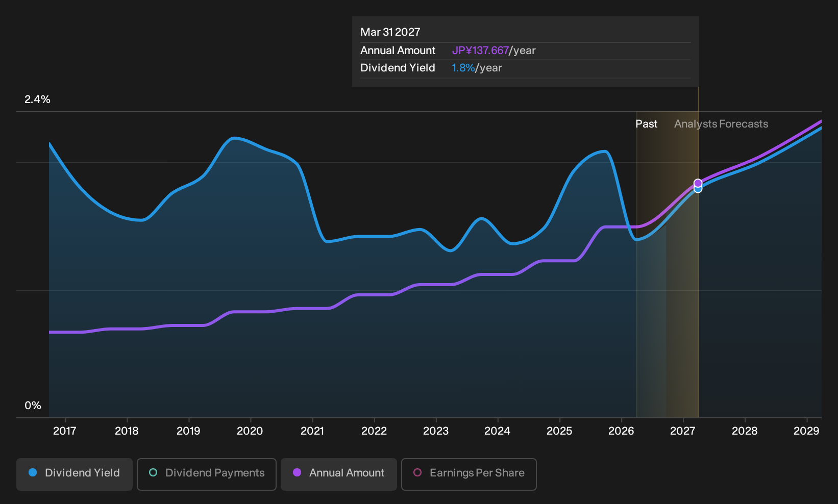Toggle the Annual Amount legend series
The height and width of the screenshot is (504, 838).
(339, 474)
